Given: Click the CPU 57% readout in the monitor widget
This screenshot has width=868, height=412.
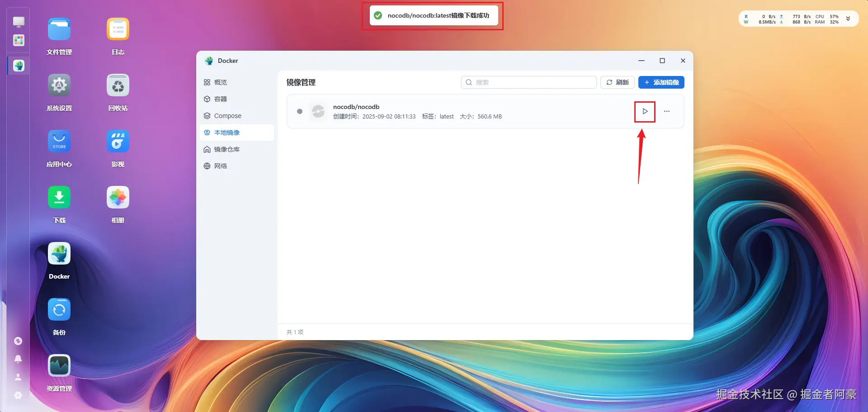Looking at the screenshot, I should click(x=827, y=16).
